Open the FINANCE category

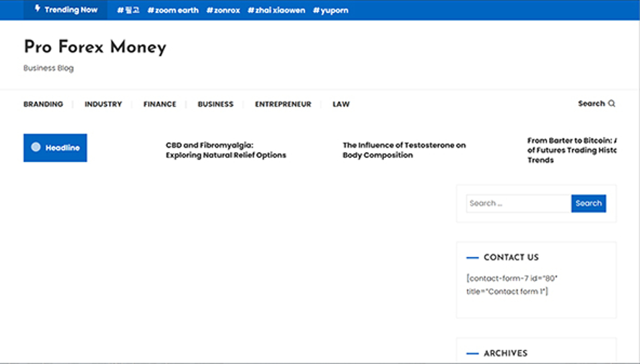click(x=160, y=104)
